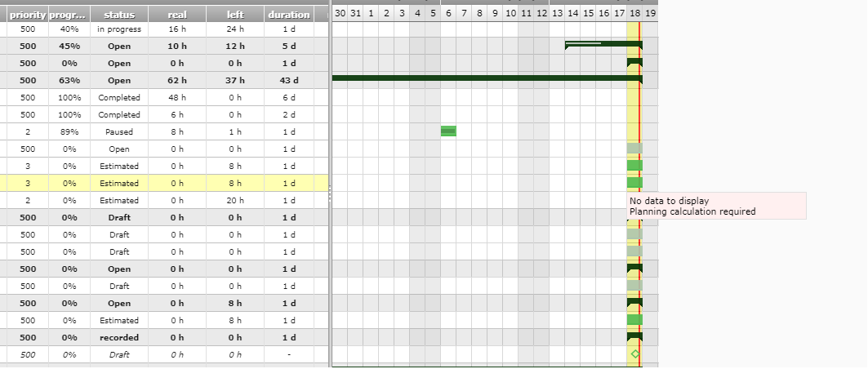Click the summary bar starting on day 14
The width and height of the screenshot is (868, 369).
click(x=603, y=44)
